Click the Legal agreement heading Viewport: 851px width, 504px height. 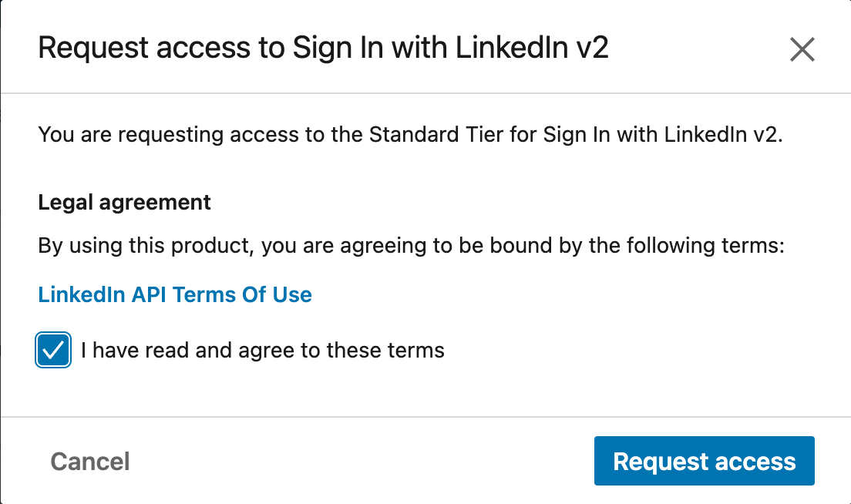coord(123,202)
